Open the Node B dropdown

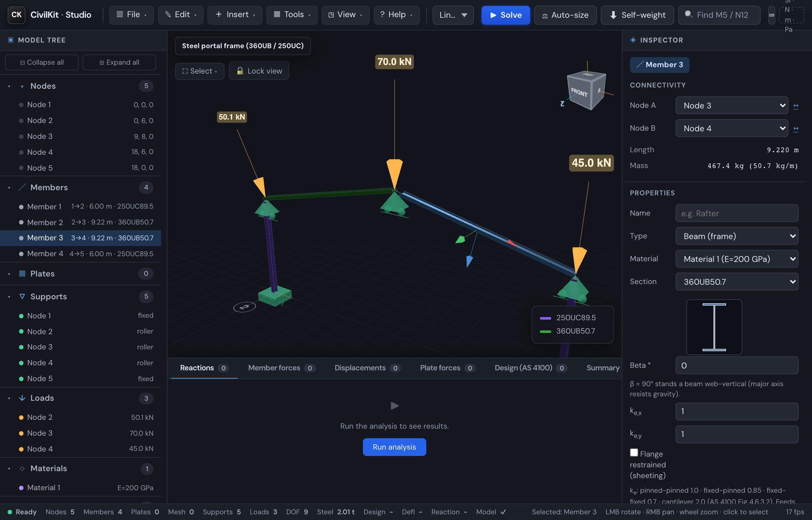click(732, 128)
